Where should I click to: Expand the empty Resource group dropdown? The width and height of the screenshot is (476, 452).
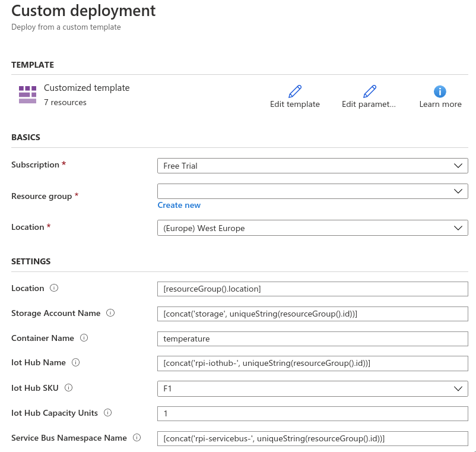312,191
